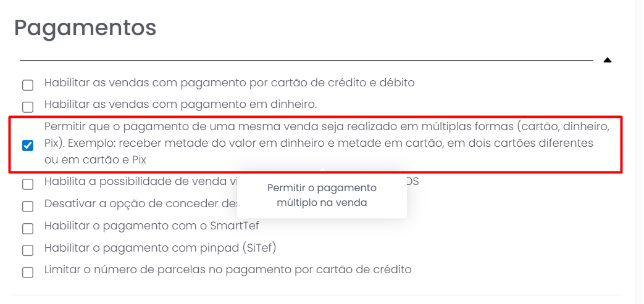Click the 'Habilitar o pagamento com pinpad (SiTef)' label

click(160, 248)
